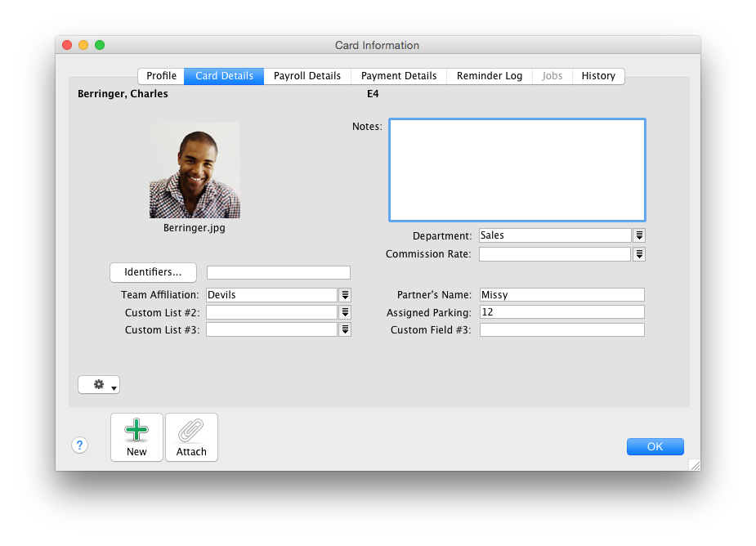Image resolution: width=756 pixels, height=546 pixels.
Task: Open the Payroll Details tab
Action: pyautogui.click(x=307, y=76)
